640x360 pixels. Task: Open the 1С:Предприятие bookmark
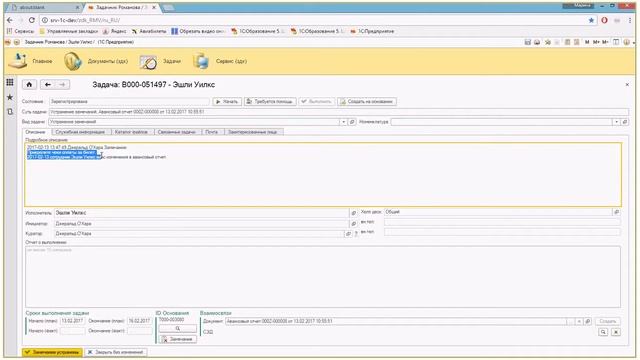coord(372,31)
